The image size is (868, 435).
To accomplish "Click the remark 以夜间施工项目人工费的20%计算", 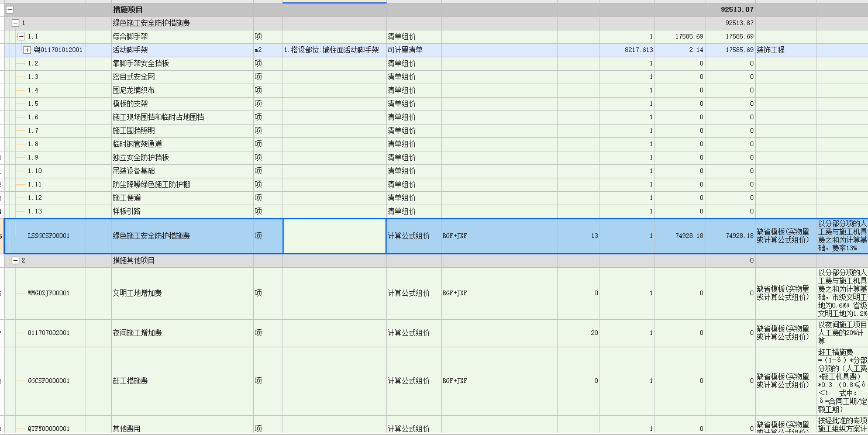I will click(842, 333).
